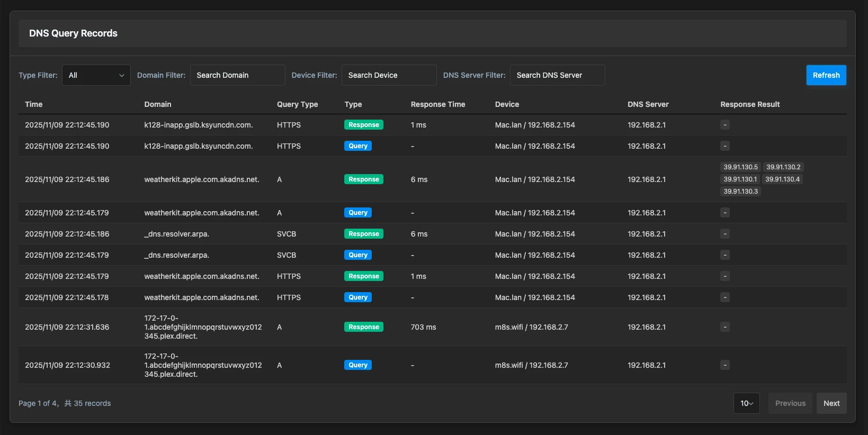Click the Search DNS Server field

(x=557, y=75)
